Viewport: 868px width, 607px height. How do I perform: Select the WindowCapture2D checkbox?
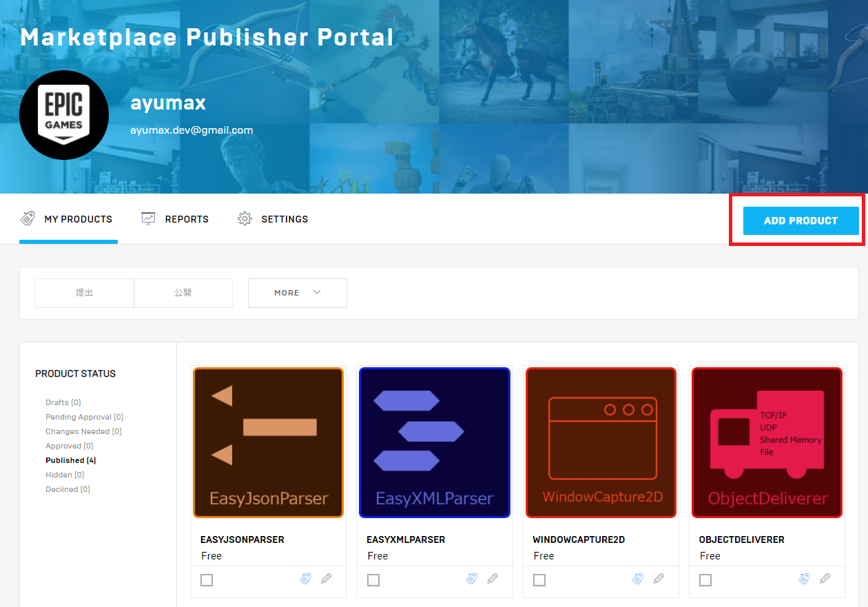pos(539,580)
